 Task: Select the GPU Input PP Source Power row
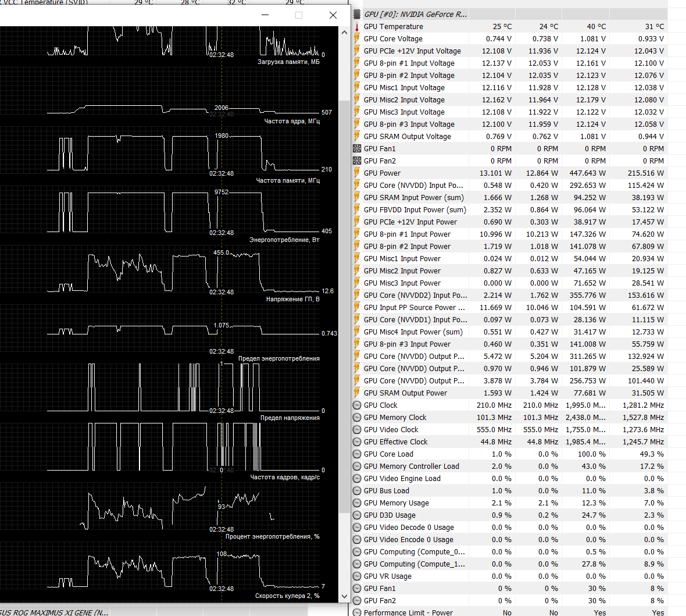[509, 308]
